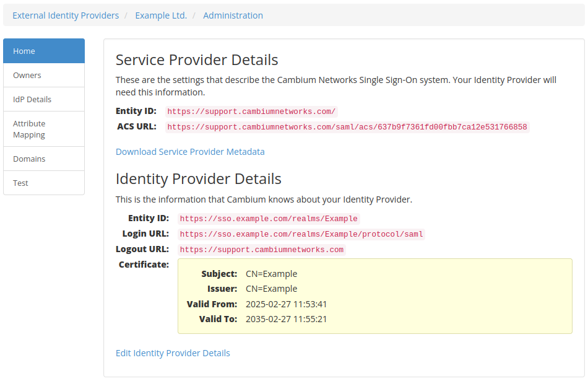Click the Service Provider Details heading
Image resolution: width=588 pixels, height=381 pixels.
(197, 59)
